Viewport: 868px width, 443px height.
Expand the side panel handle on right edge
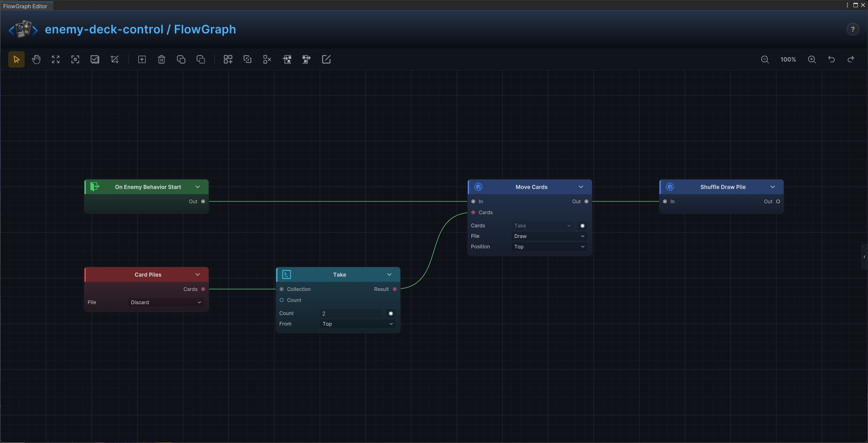864,257
